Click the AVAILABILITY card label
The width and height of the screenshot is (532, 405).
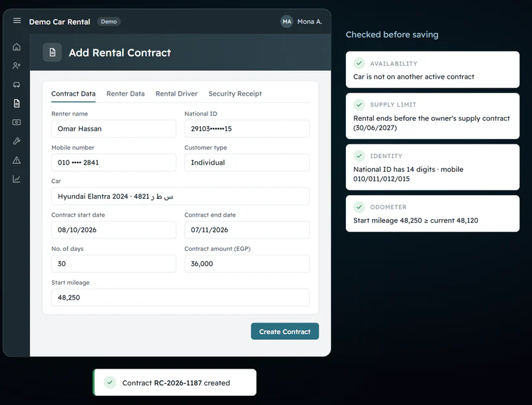[x=393, y=64]
